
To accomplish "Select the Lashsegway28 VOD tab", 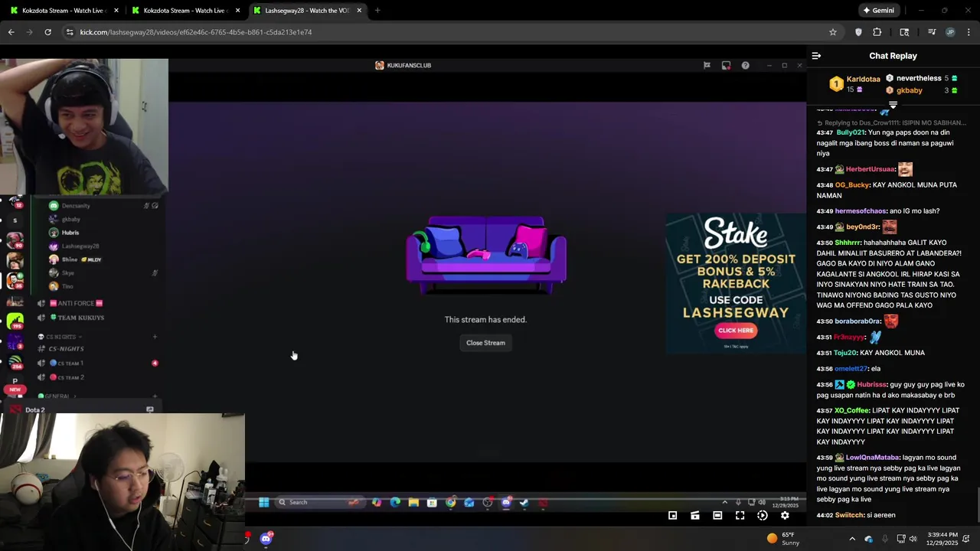I will click(x=306, y=11).
